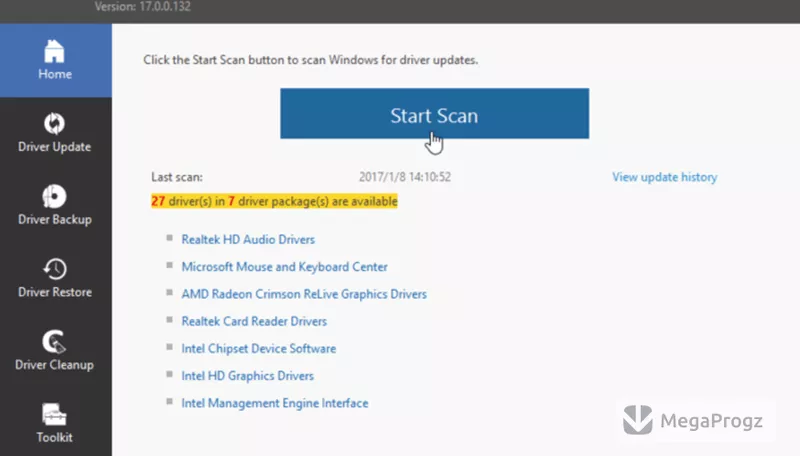Screen dimensions: 800x456
Task: Click the highlighted available drivers summary
Action: [274, 201]
